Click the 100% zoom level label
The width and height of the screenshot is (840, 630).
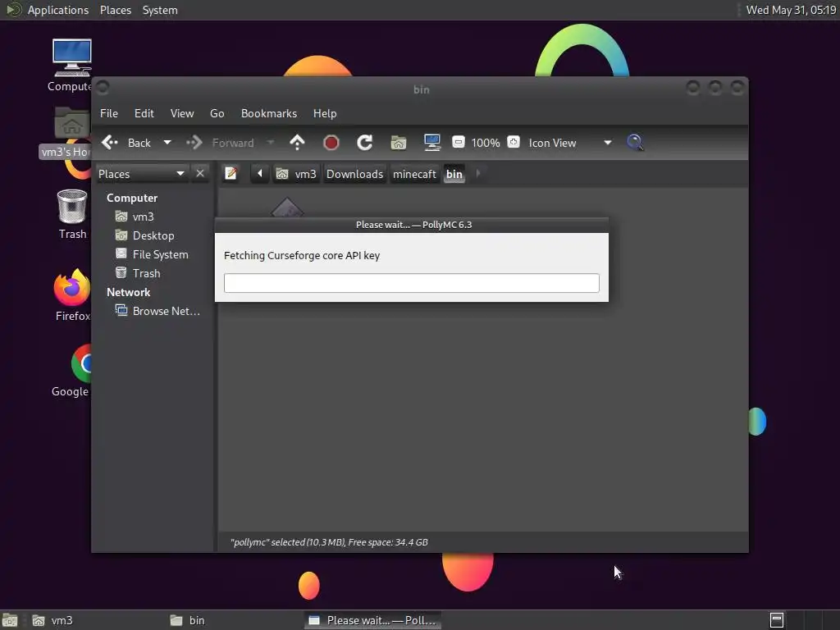click(486, 143)
